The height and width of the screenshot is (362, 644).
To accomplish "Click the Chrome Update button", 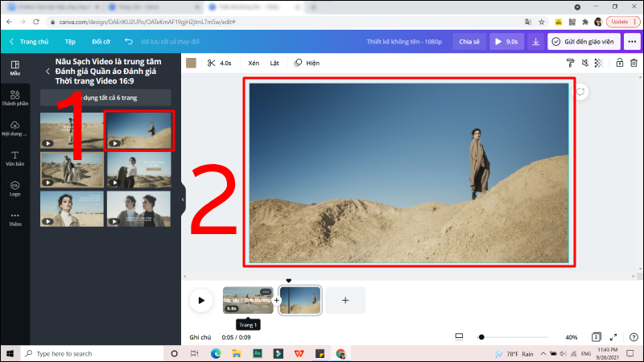I will tap(622, 22).
